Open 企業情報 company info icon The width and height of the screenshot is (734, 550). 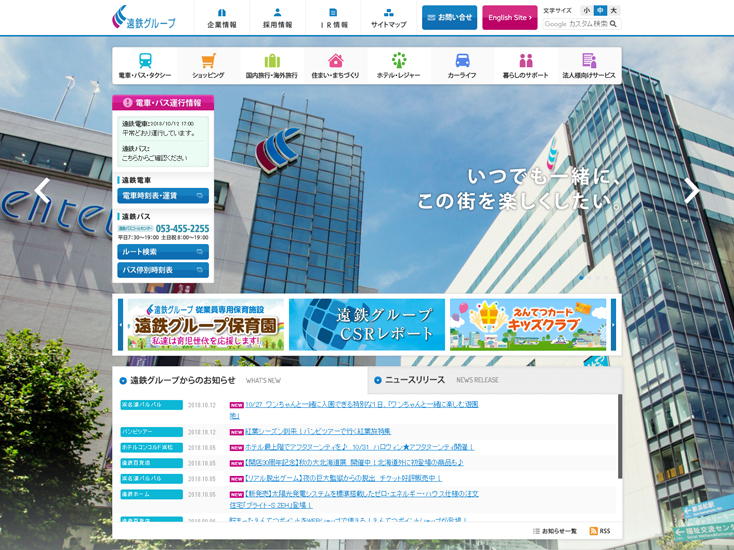(x=222, y=13)
